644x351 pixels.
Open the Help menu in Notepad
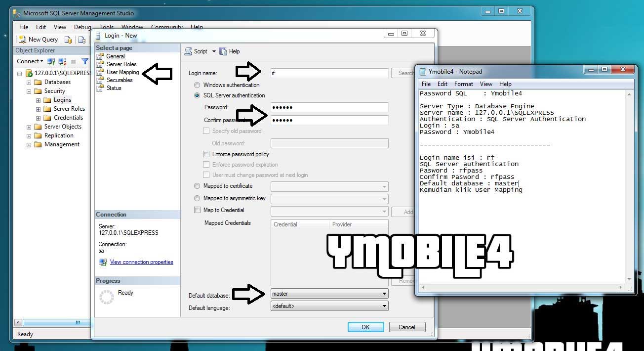(x=505, y=84)
